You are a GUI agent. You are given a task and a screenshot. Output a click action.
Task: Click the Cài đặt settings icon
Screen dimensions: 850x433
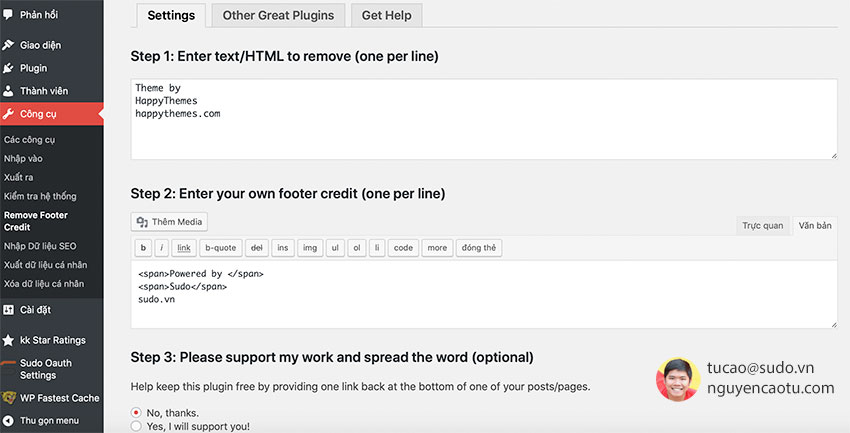[8, 310]
